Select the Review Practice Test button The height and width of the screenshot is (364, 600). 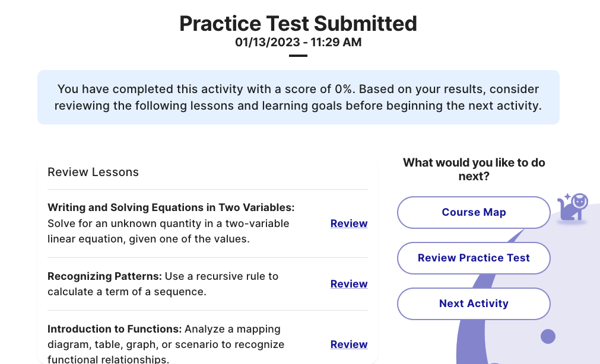474,258
